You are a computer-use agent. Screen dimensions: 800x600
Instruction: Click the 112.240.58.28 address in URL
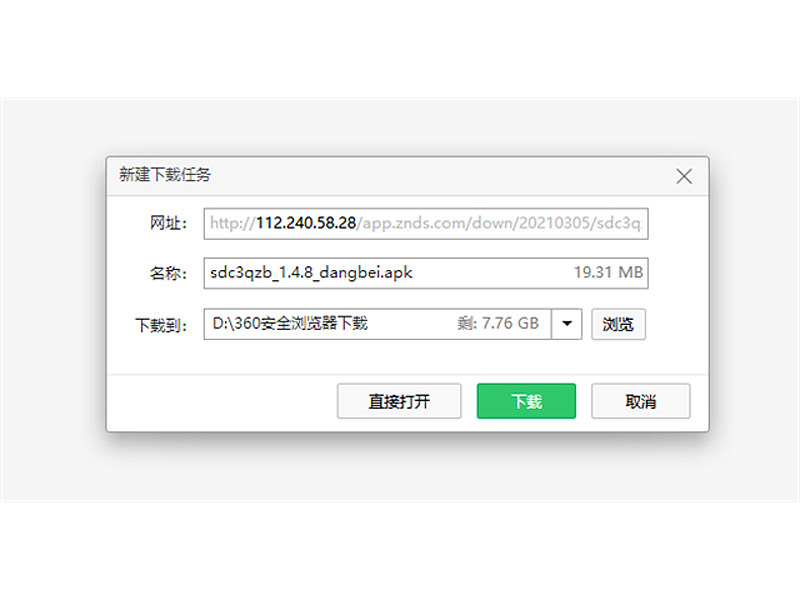point(306,223)
